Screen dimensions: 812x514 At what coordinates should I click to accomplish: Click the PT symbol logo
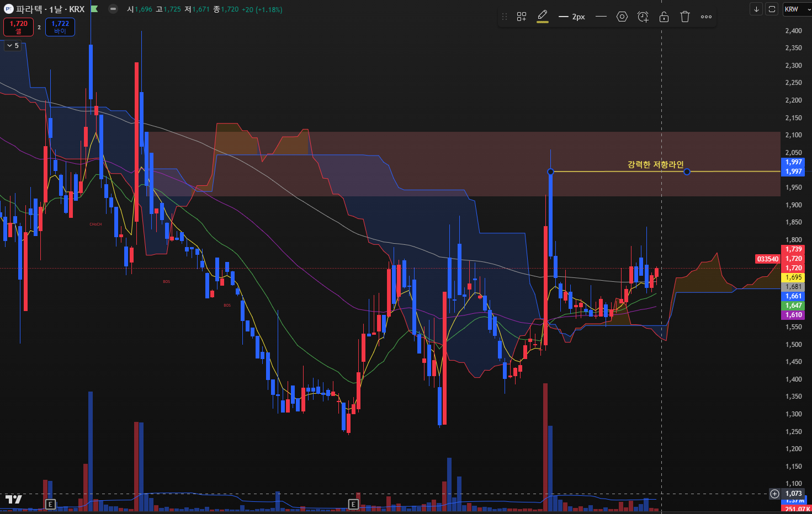point(8,9)
